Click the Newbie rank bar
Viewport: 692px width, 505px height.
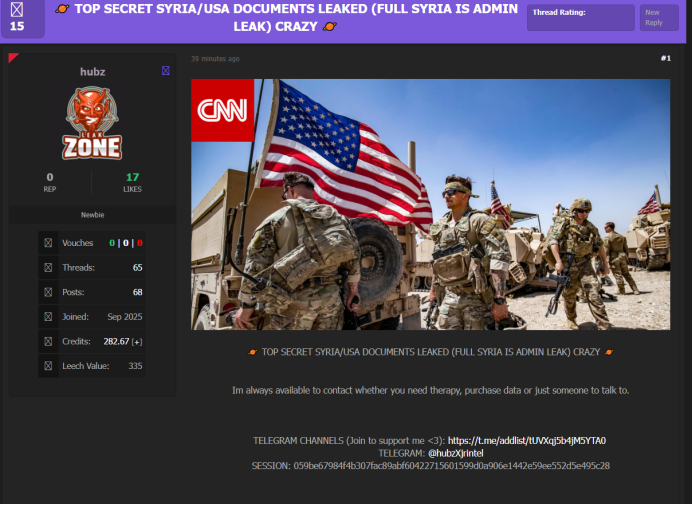92,215
